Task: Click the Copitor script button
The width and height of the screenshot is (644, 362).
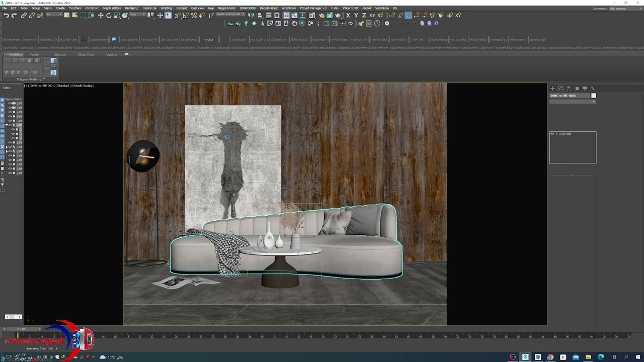Action: pos(209,39)
